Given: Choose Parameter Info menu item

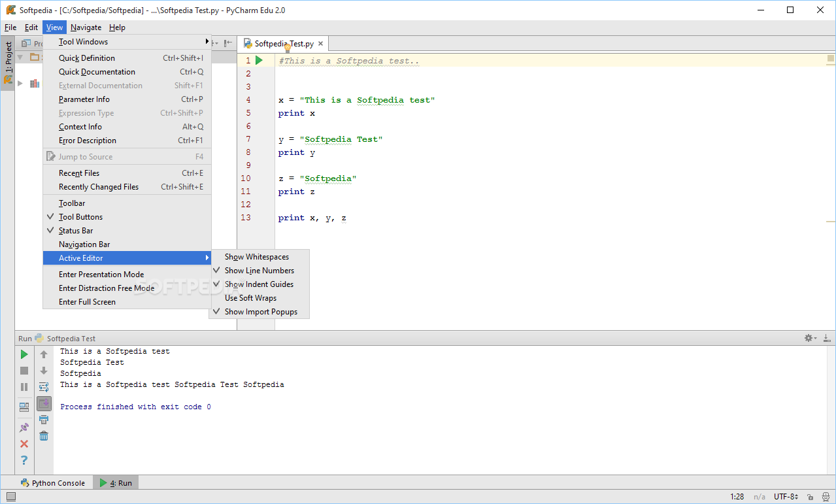Looking at the screenshot, I should coord(127,99).
